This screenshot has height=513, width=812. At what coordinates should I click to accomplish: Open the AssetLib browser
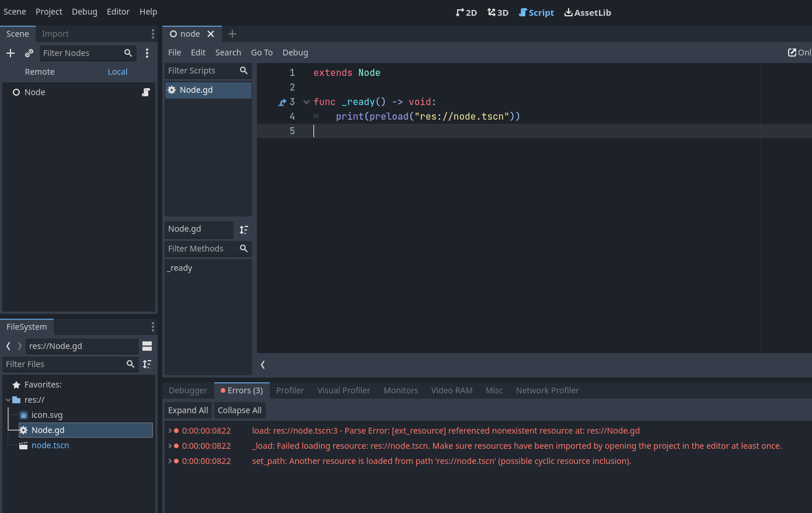pos(587,12)
